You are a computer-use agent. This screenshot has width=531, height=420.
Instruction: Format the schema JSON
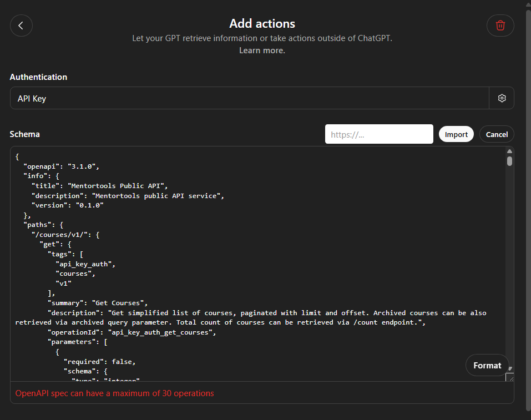[487, 365]
